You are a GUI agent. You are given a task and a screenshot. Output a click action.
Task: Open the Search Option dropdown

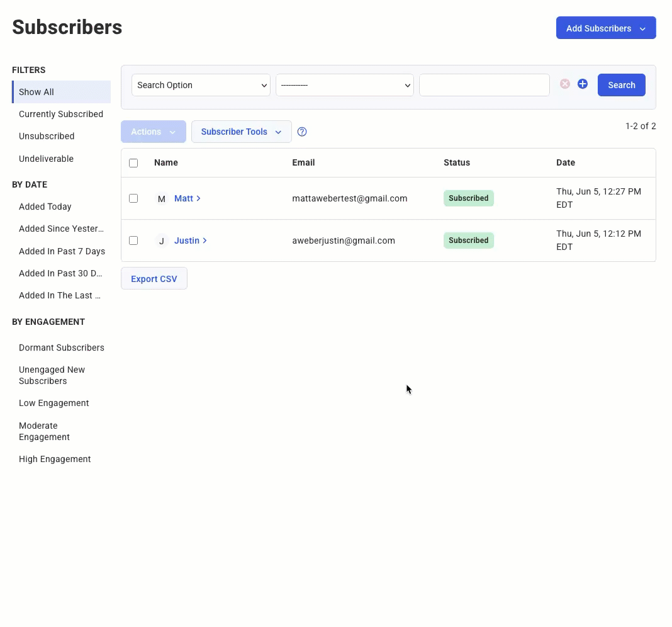[x=201, y=84]
